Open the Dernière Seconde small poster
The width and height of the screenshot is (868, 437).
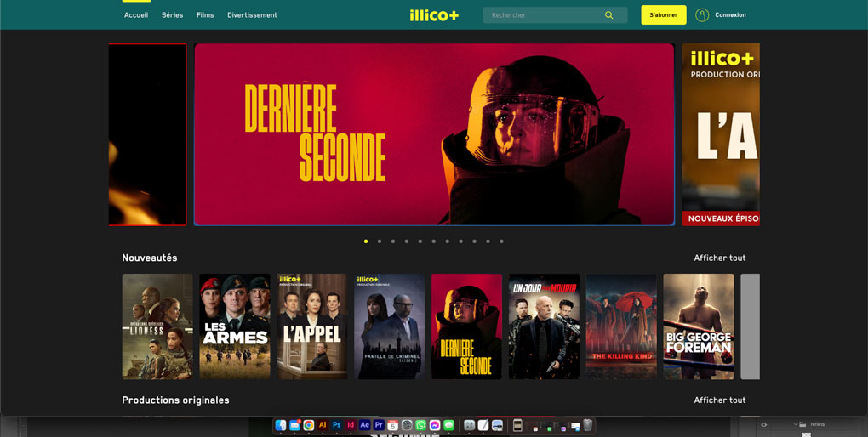tap(466, 326)
